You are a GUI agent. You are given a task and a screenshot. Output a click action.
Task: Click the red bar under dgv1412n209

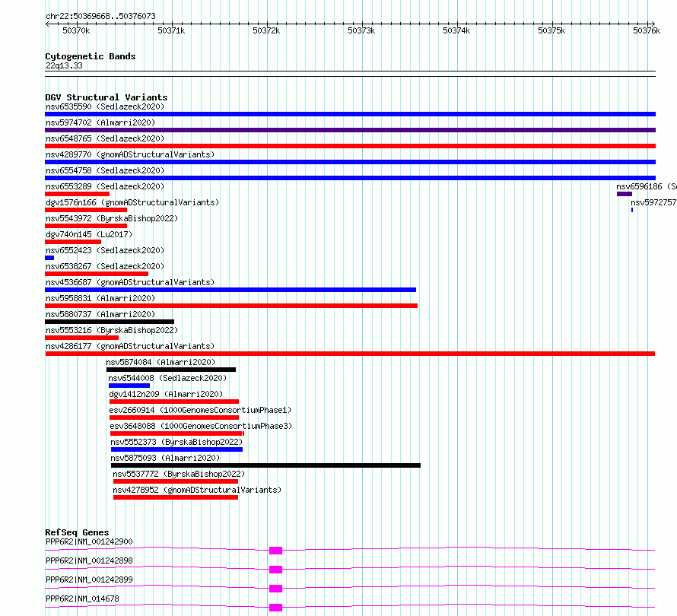[174, 402]
